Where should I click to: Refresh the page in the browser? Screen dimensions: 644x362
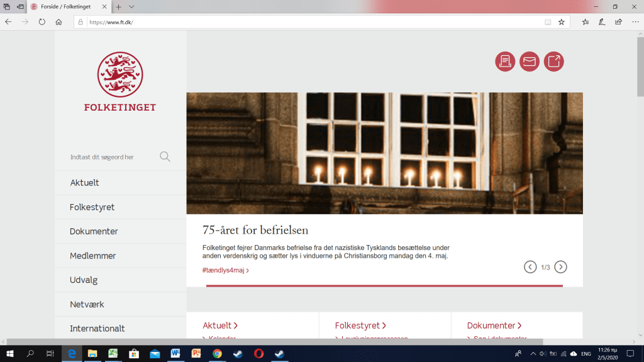pyautogui.click(x=42, y=21)
